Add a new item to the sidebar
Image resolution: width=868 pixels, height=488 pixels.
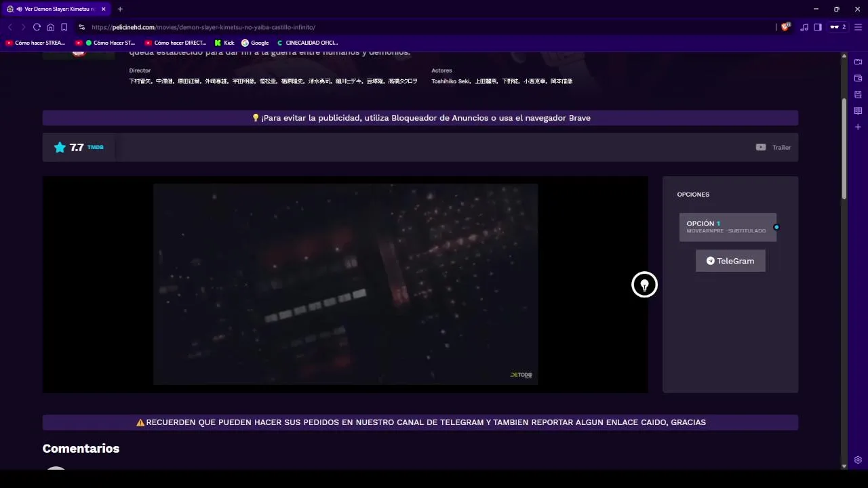pos(858,127)
